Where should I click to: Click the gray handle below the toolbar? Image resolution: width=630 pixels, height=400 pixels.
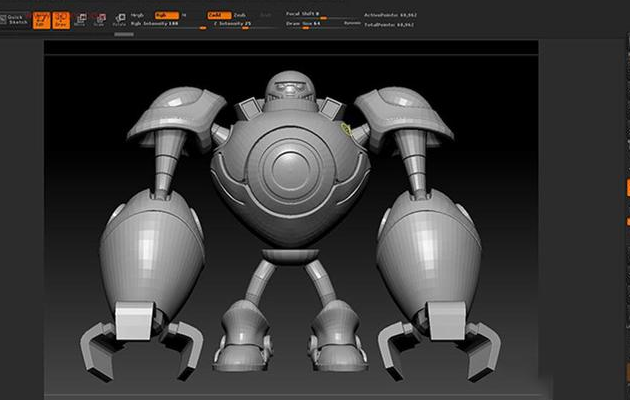pos(124,35)
